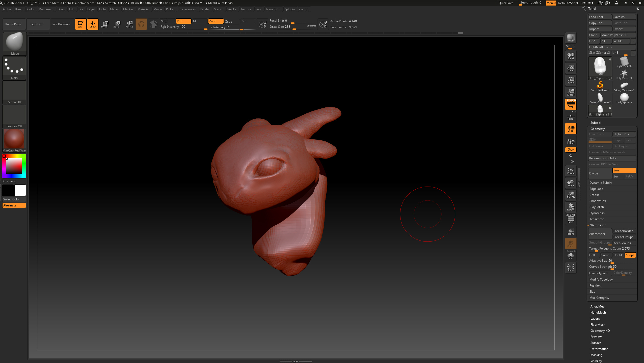Select the Cylinder3D tool thumbnail
644x363 pixels.
coord(624,62)
